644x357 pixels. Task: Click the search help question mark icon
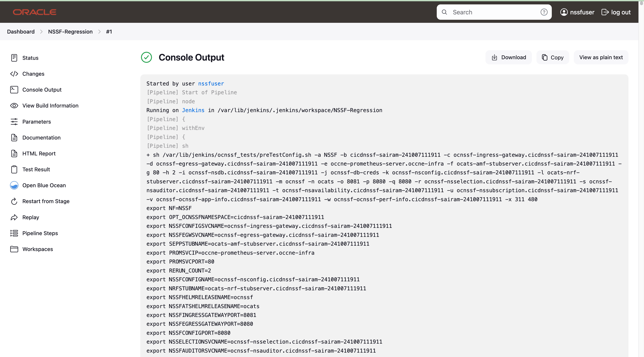coord(544,12)
